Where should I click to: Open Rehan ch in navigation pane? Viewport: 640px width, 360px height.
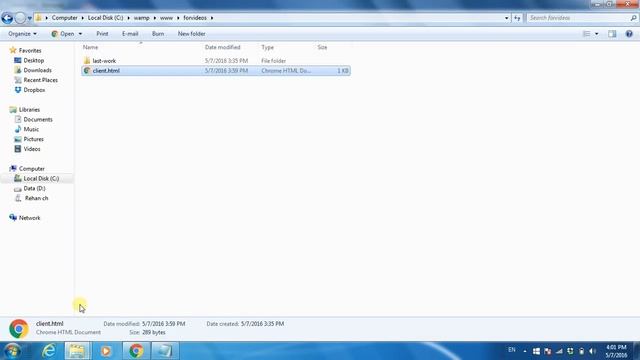(x=36, y=198)
